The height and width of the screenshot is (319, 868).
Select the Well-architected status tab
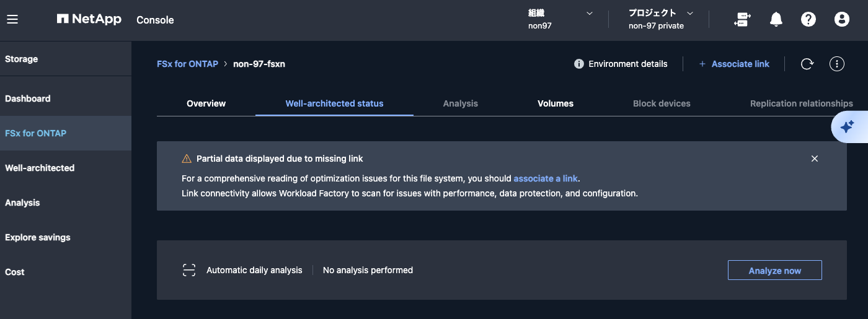coord(334,103)
